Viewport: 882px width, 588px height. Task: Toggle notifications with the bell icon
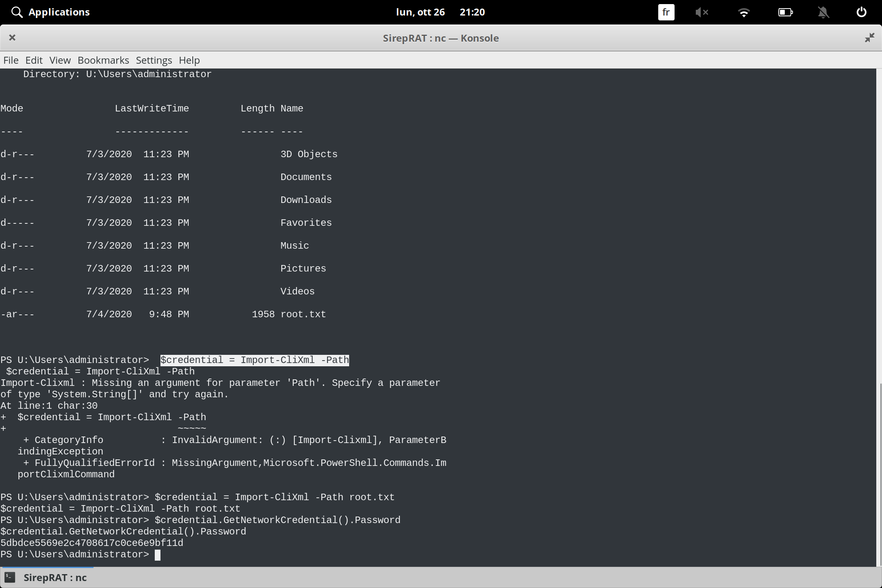(823, 12)
